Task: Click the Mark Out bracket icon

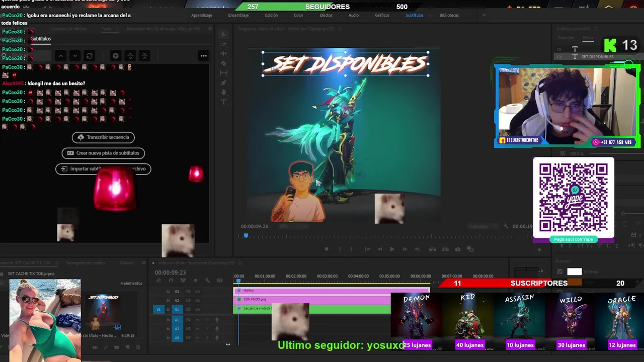Action: (351, 249)
